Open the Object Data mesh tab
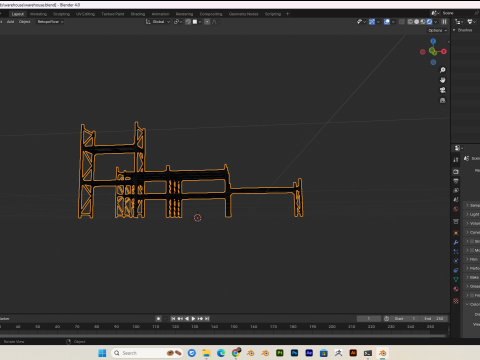Screen dimensions: 480x360 point(456,279)
